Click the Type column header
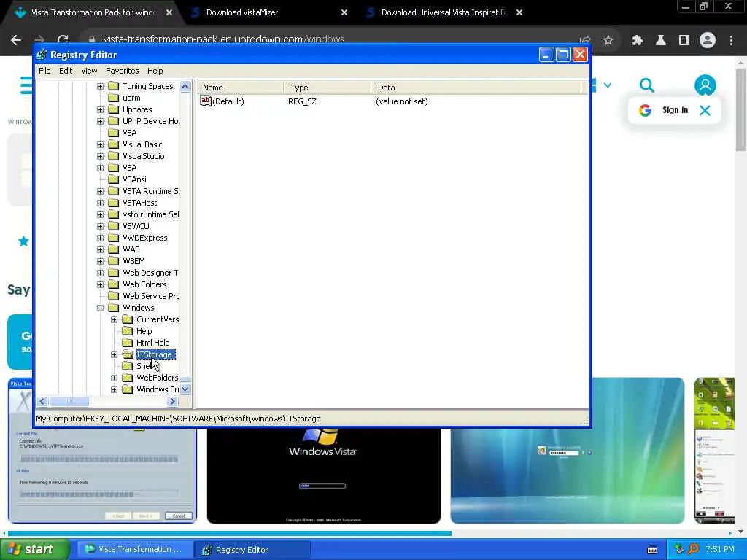The image size is (747, 560). coord(327,87)
